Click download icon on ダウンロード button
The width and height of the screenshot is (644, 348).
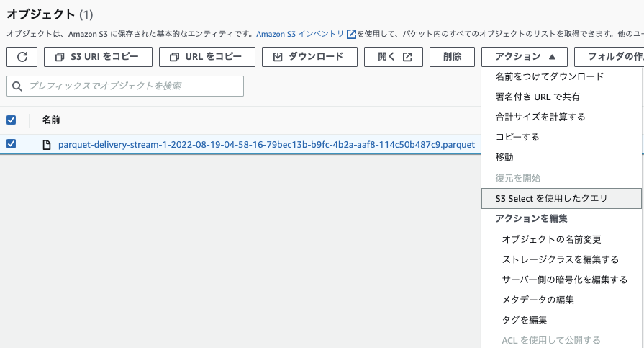[278, 57]
